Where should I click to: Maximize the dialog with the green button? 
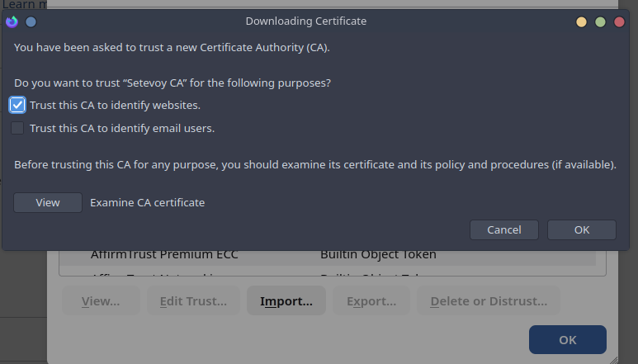(600, 21)
